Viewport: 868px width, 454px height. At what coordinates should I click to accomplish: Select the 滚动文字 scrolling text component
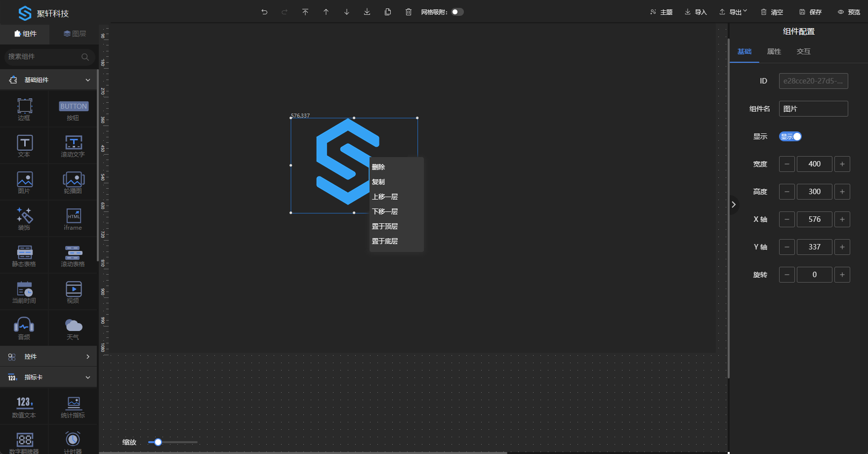73,146
